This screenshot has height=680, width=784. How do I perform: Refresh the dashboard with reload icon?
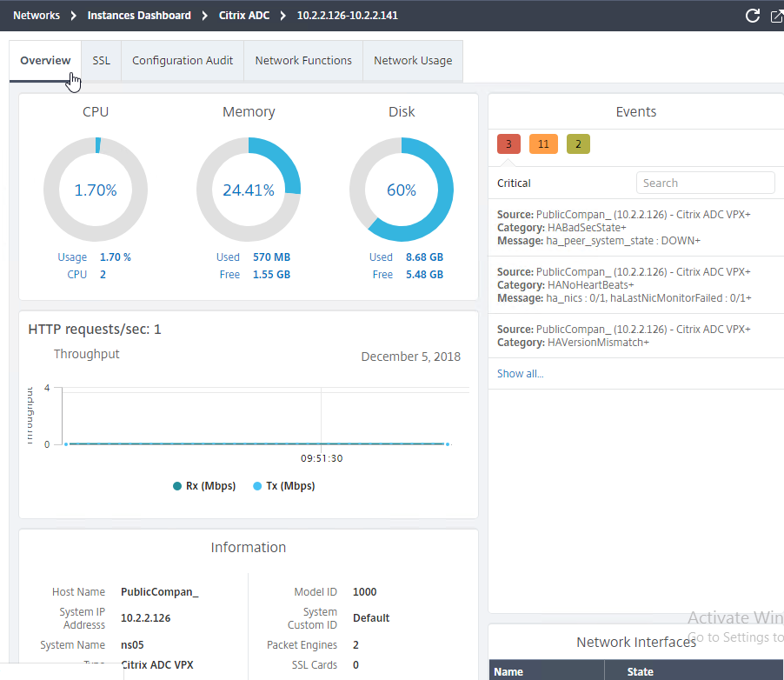point(753,16)
